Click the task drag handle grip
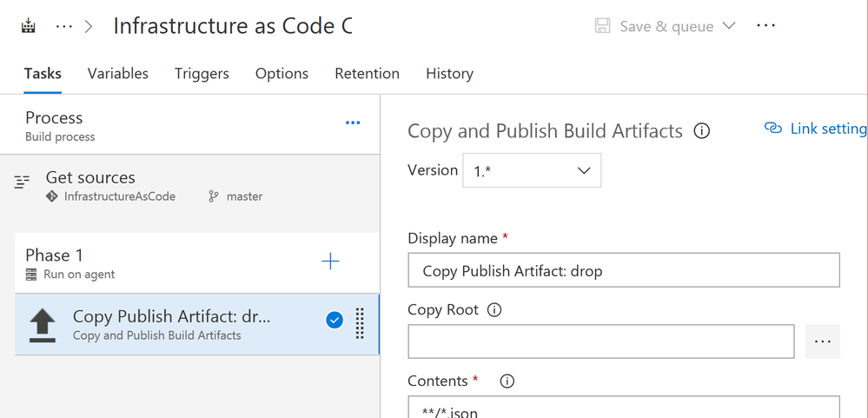This screenshot has height=418, width=868. [360, 323]
